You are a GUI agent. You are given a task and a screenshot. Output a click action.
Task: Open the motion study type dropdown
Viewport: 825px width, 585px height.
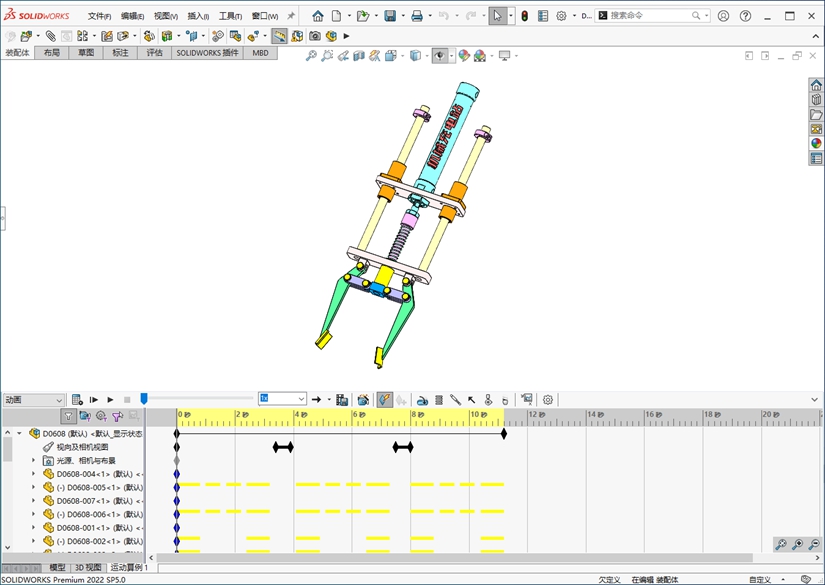tap(34, 399)
